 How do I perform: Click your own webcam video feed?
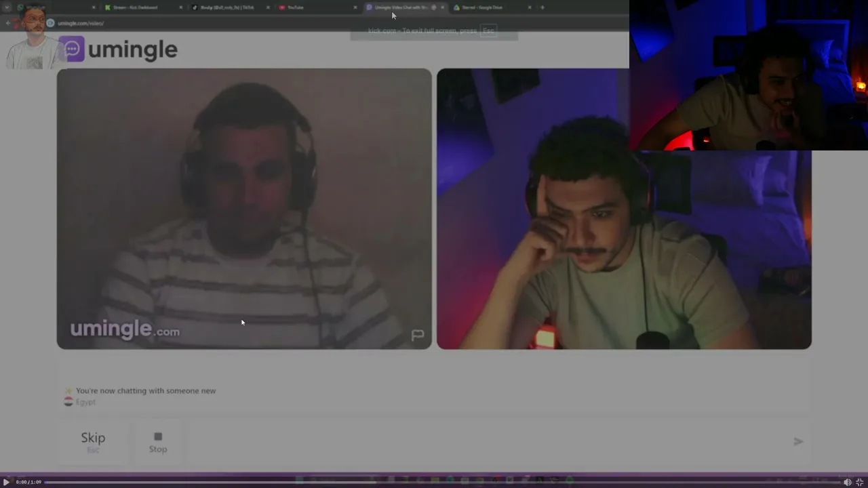click(624, 209)
